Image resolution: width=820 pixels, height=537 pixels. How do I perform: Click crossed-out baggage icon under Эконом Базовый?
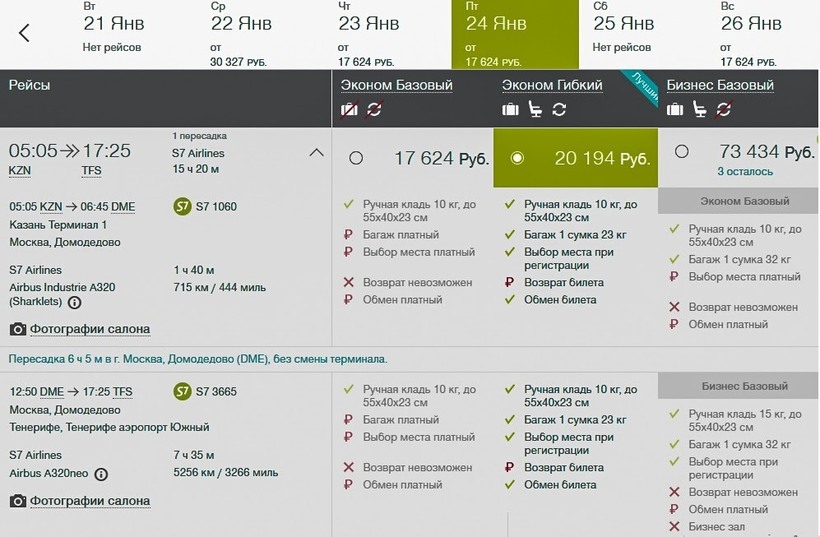349,109
